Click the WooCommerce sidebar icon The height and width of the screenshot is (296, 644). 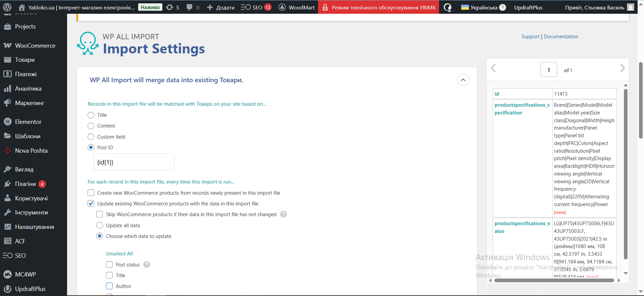(x=8, y=45)
